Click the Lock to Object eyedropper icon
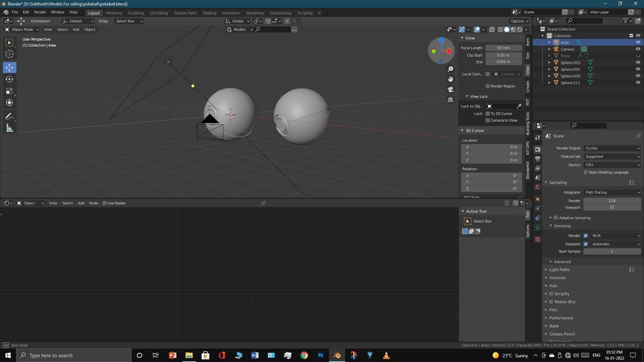644x362 pixels. click(x=519, y=106)
